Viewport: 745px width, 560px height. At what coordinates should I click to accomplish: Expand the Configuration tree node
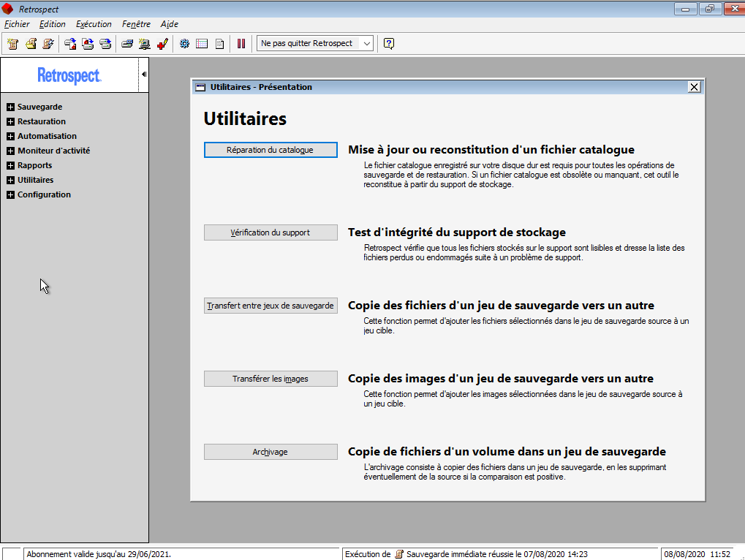click(10, 195)
